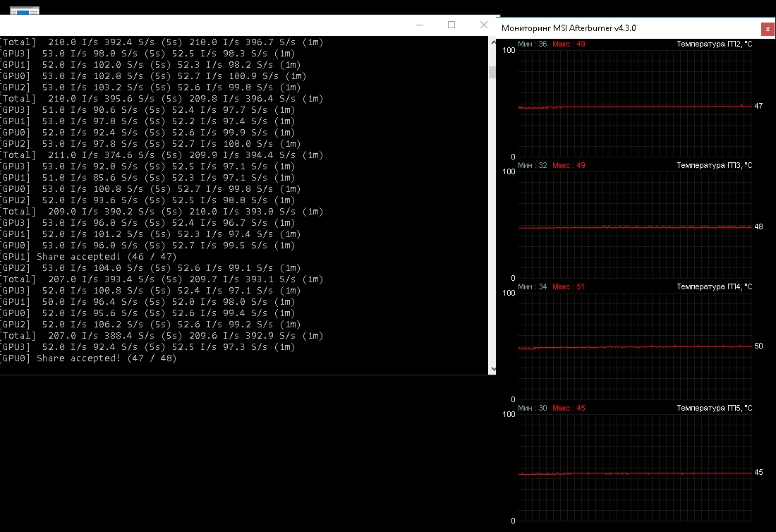Close the MSI Afterburner monitoring window

click(767, 29)
